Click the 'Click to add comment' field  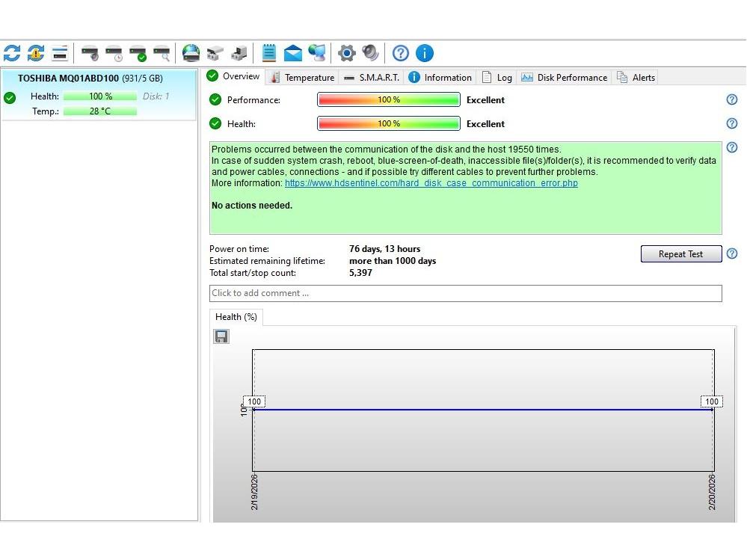coord(465,293)
